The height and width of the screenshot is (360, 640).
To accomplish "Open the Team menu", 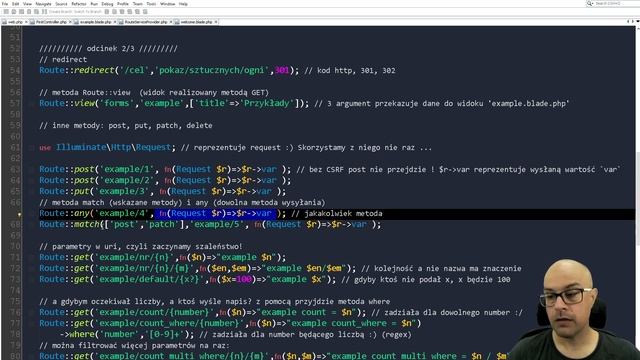I will coord(138,4).
